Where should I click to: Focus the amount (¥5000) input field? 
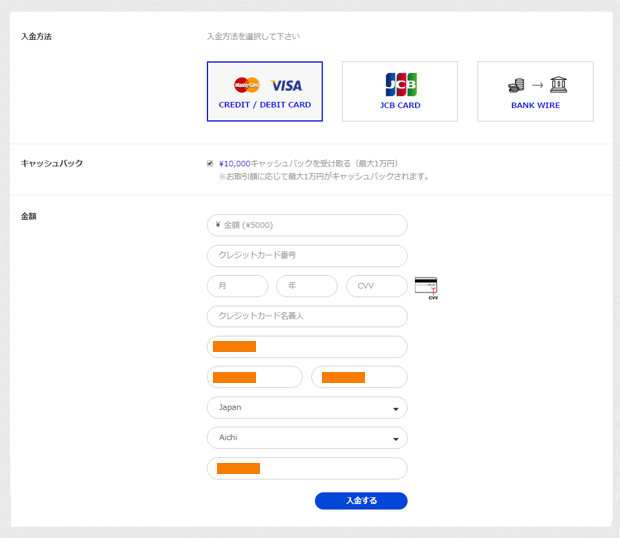(x=307, y=225)
